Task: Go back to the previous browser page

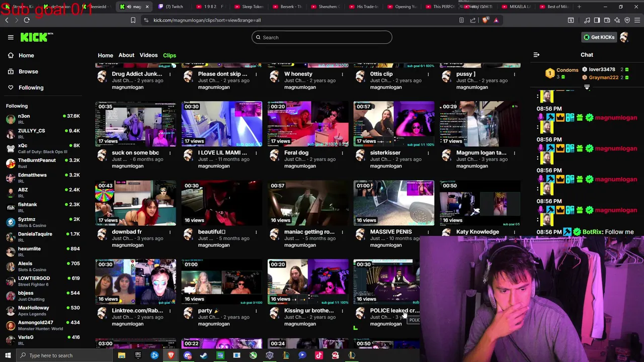Action: (x=7, y=20)
